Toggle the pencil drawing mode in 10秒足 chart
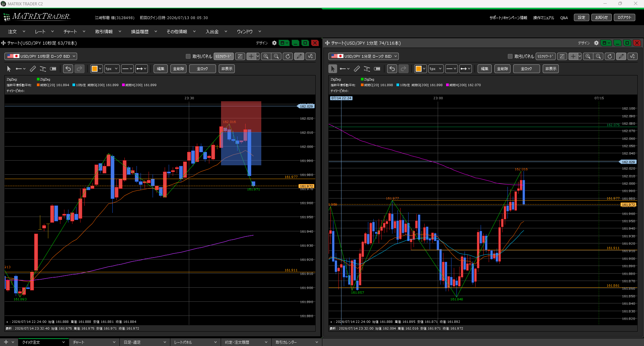Viewport: 644px width, 346px height. coord(299,56)
